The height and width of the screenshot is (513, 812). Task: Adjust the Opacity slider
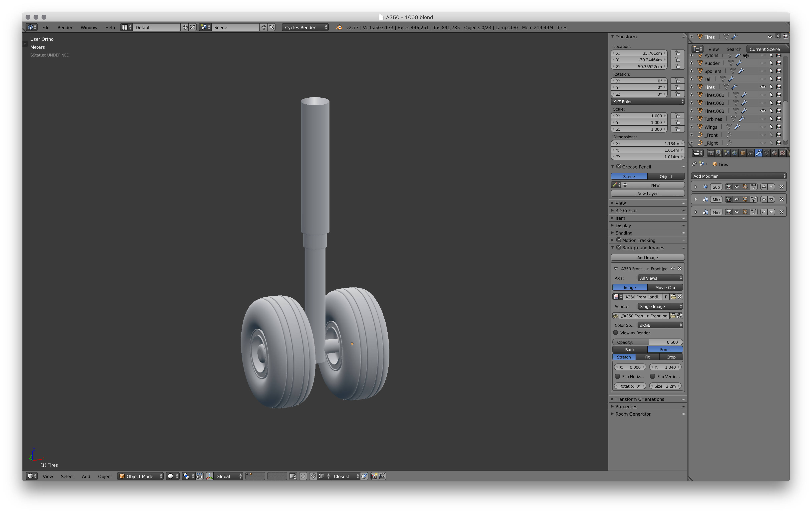[647, 342]
